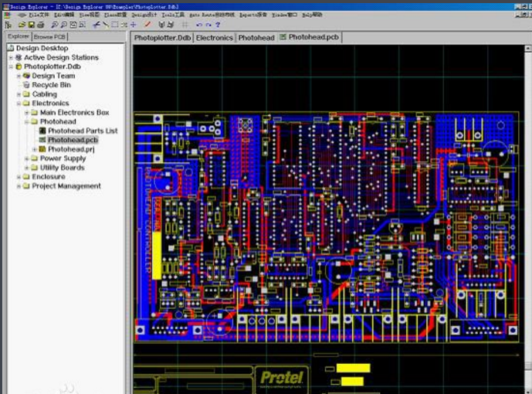Click the Zoom Out magnifier icon
This screenshot has width=532, height=394.
(64, 25)
